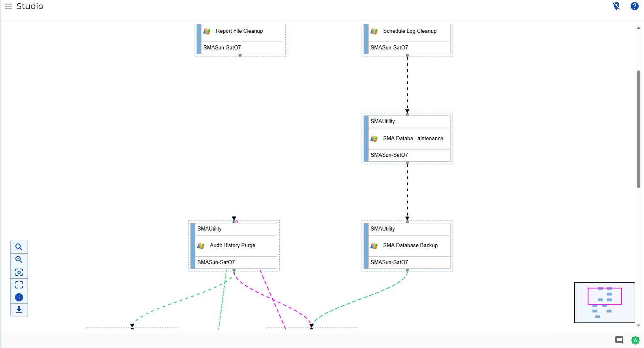Click the crossed-out pin icon in header

click(616, 6)
